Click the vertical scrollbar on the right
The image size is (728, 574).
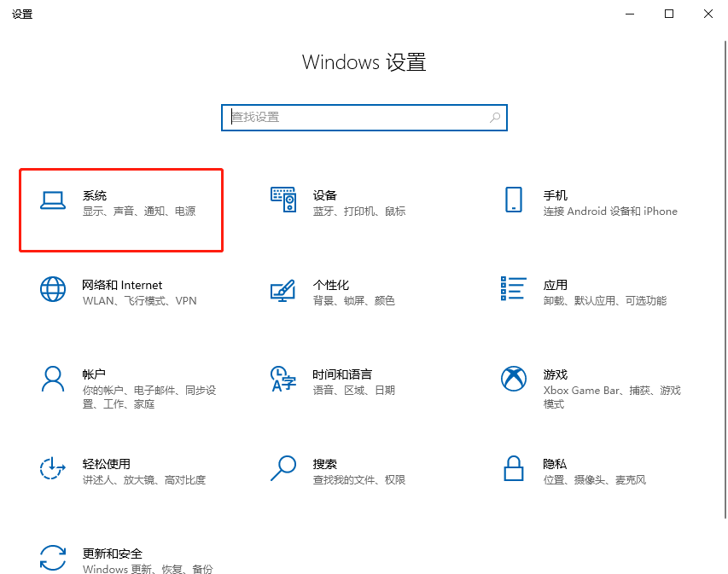click(x=725, y=280)
